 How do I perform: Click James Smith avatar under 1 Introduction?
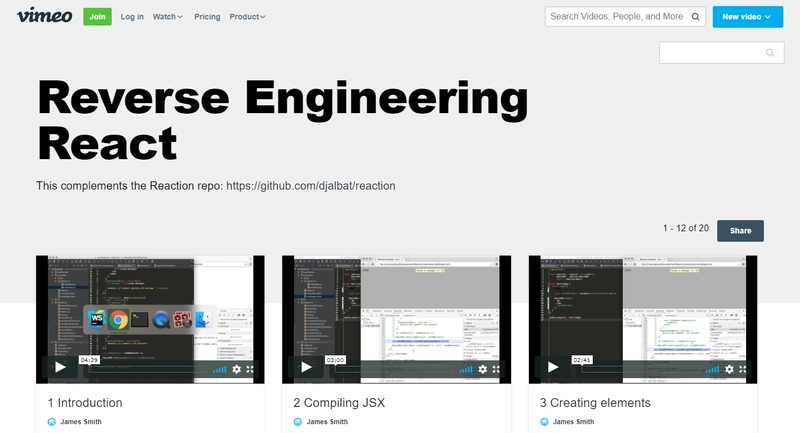pyautogui.click(x=52, y=422)
